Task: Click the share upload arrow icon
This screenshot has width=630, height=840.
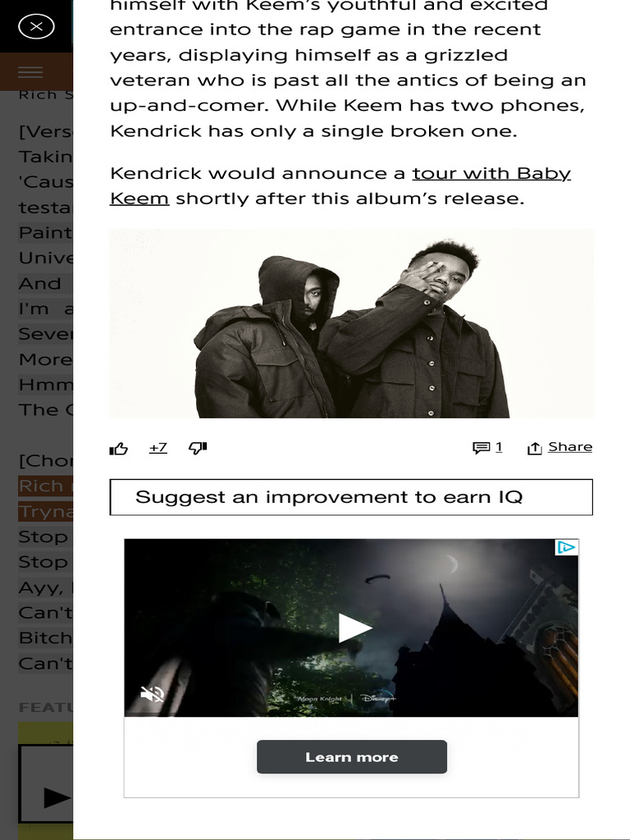Action: (x=534, y=448)
